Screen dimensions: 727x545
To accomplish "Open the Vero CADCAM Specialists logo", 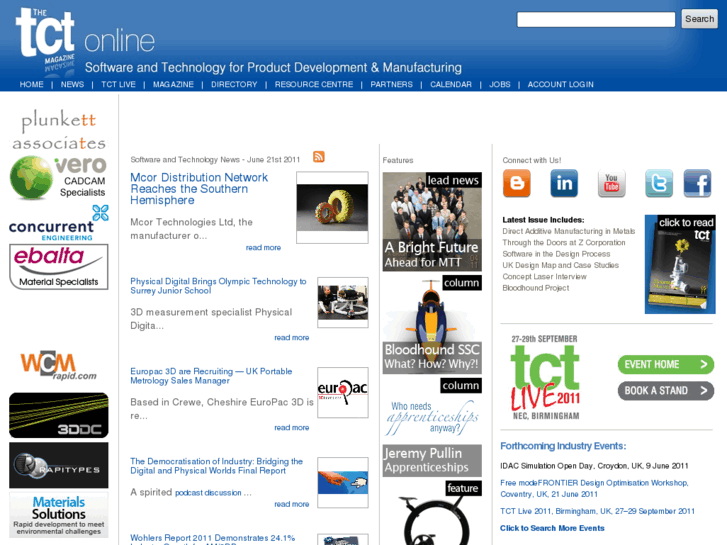I will pyautogui.click(x=58, y=177).
